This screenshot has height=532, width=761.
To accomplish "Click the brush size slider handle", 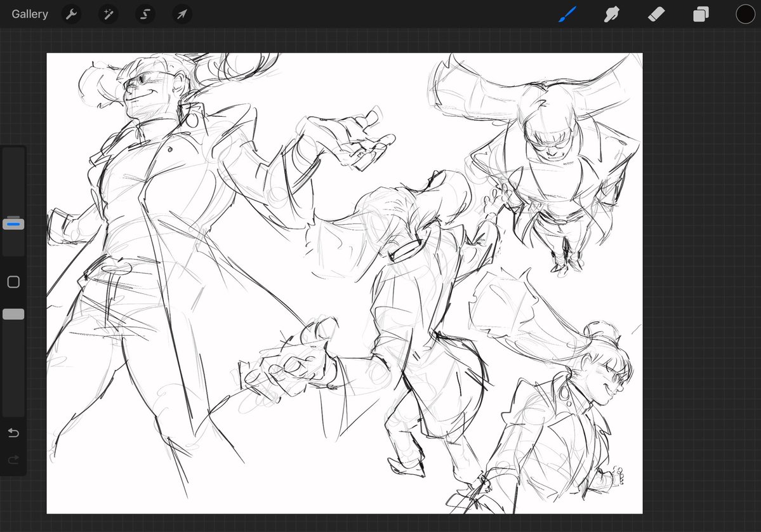I will pos(13,223).
